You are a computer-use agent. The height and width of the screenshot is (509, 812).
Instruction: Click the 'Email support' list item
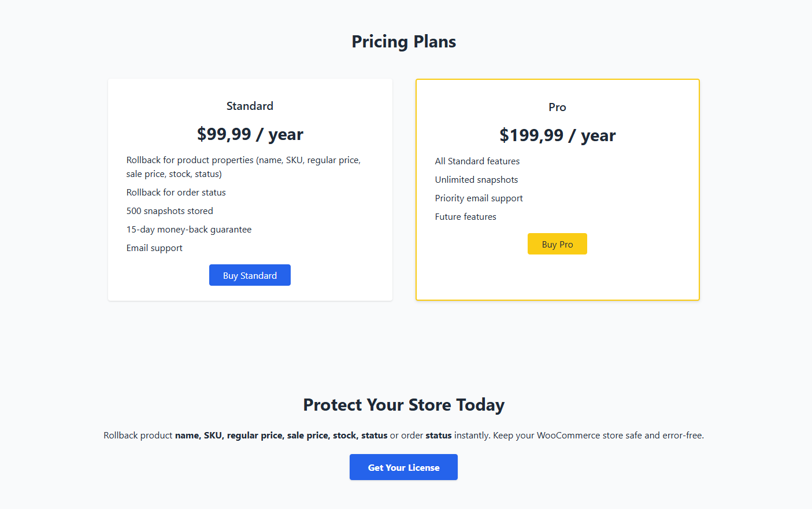click(x=154, y=248)
